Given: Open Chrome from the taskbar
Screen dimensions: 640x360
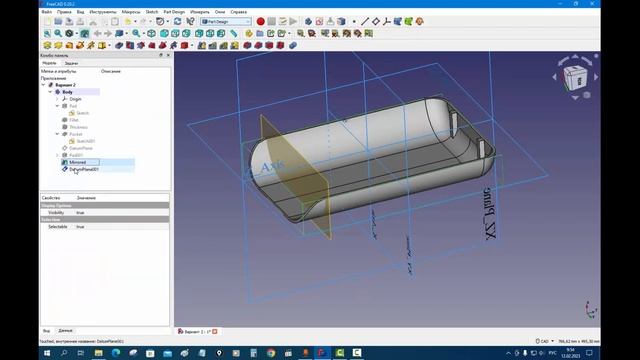Looking at the screenshot, I should point(271,353).
